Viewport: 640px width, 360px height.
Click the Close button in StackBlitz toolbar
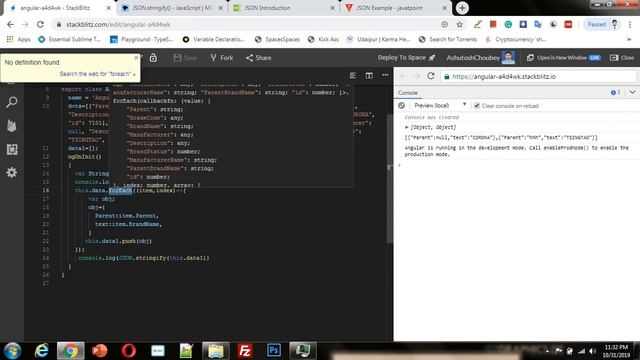click(622, 58)
